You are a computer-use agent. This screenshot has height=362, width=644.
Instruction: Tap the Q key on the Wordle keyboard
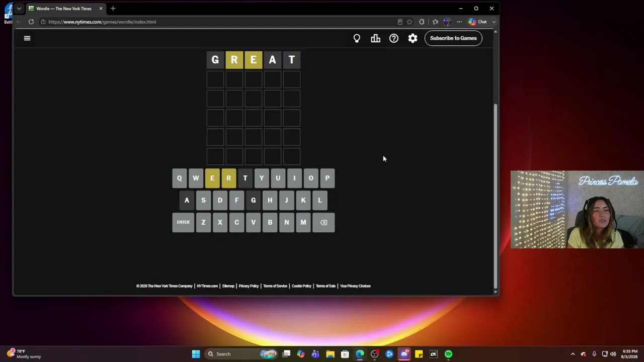point(179,178)
